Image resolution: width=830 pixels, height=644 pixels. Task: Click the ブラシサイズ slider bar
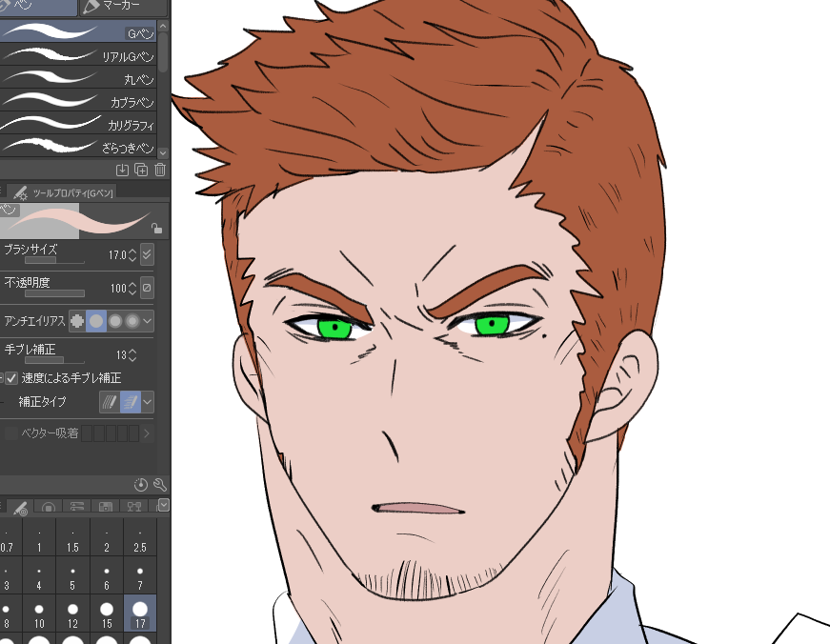coord(54,260)
